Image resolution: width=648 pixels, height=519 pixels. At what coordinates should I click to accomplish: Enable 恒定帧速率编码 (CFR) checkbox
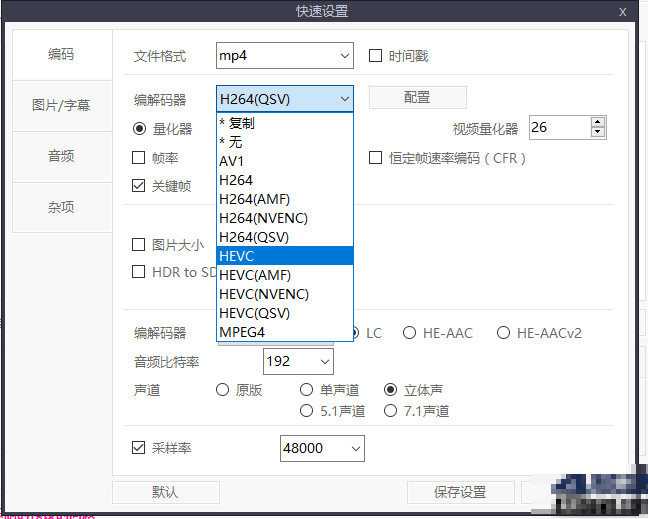[x=375, y=157]
